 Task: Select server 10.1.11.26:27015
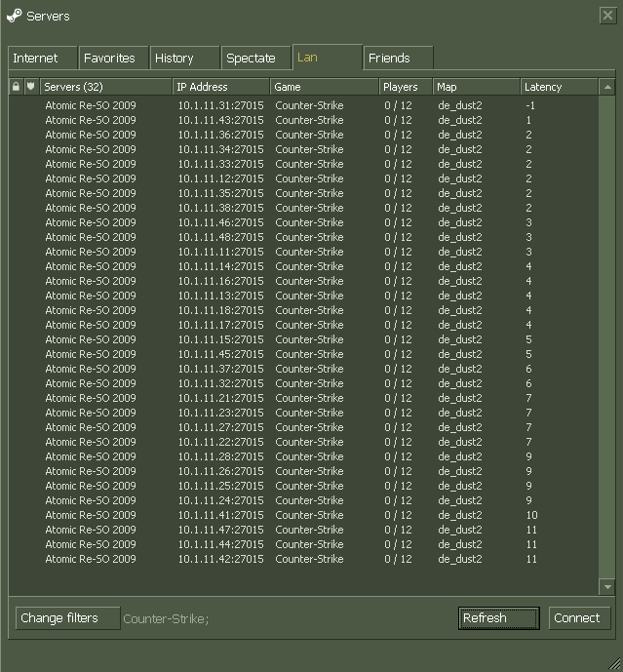pos(303,471)
